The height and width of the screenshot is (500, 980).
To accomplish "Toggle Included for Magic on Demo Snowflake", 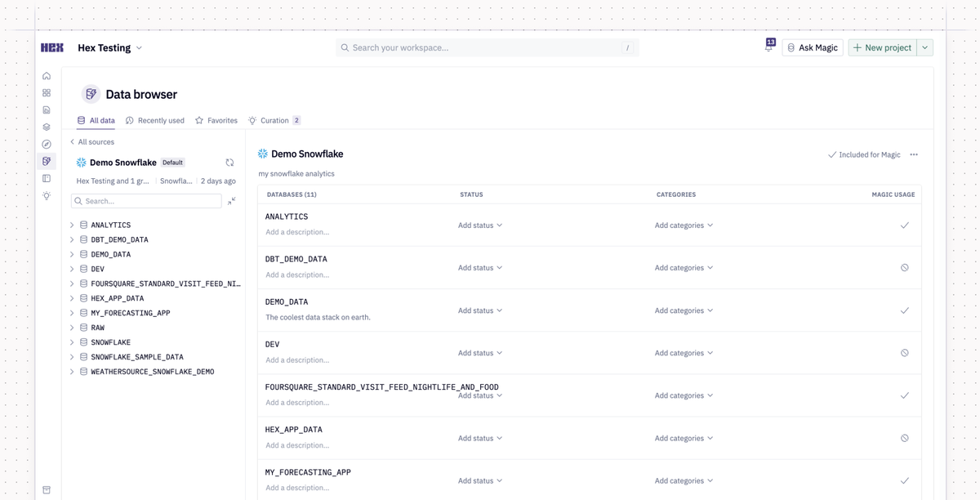I will 864,154.
